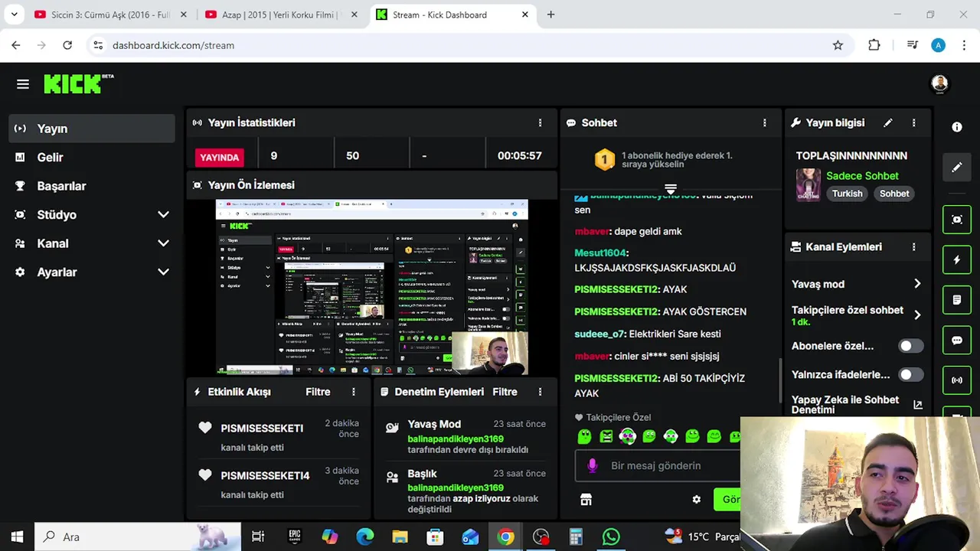
Task: Open Microsoft Edge from the taskbar
Action: [364, 536]
